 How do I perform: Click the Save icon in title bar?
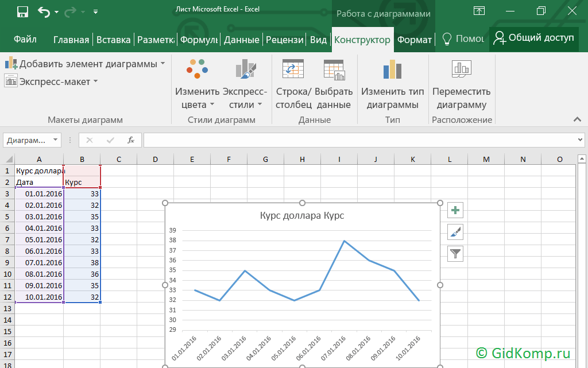pyautogui.click(x=23, y=11)
